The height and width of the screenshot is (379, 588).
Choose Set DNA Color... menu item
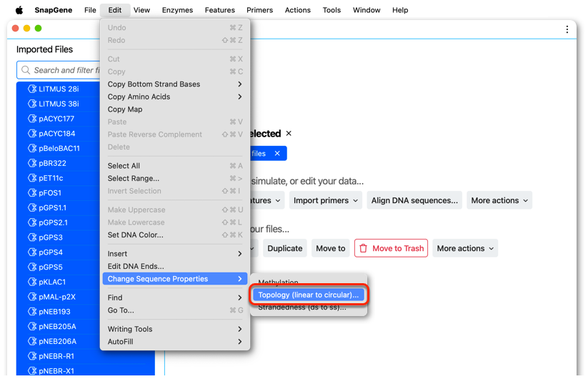[x=175, y=235]
